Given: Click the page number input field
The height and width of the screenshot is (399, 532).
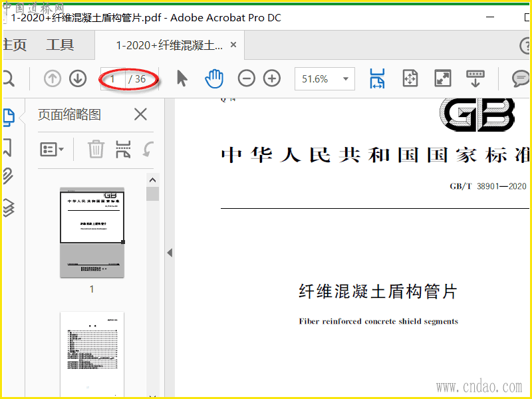Looking at the screenshot, I should [x=113, y=79].
